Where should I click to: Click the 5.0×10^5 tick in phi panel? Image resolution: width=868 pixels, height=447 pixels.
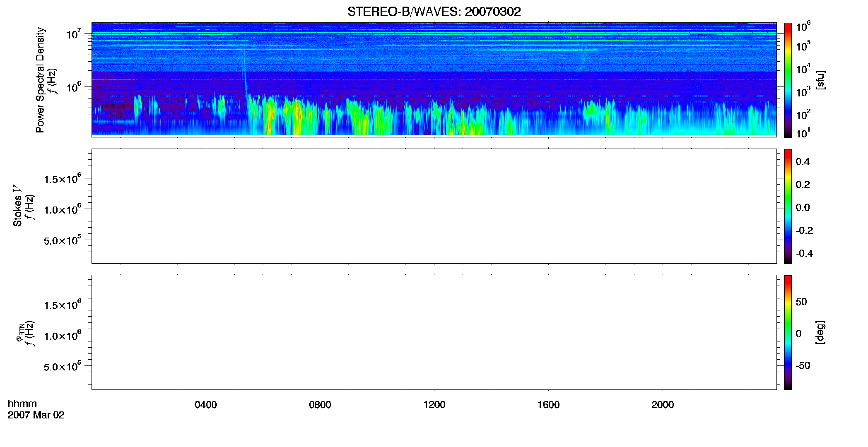click(x=62, y=367)
